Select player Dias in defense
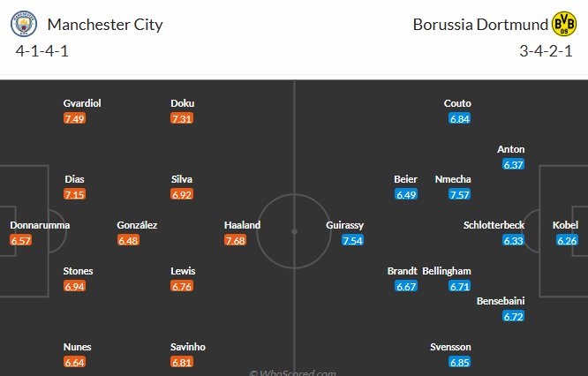Image resolution: width=588 pixels, height=376 pixels. tap(74, 179)
